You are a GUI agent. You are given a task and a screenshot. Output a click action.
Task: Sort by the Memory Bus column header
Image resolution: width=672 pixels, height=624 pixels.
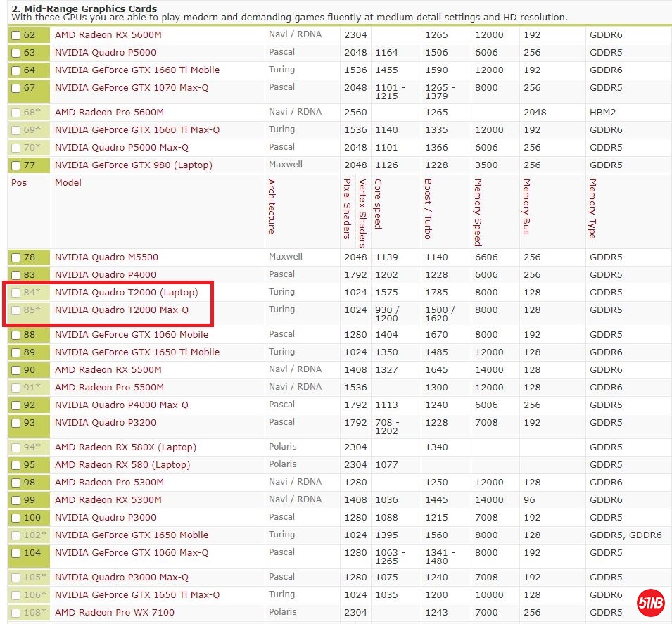(527, 207)
